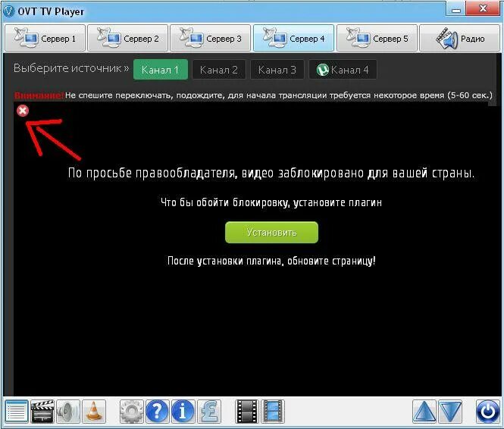
Task: Select source Канал 2
Action: [219, 70]
